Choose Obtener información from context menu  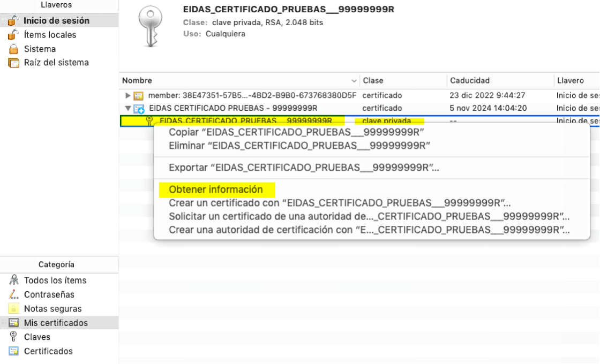[216, 189]
